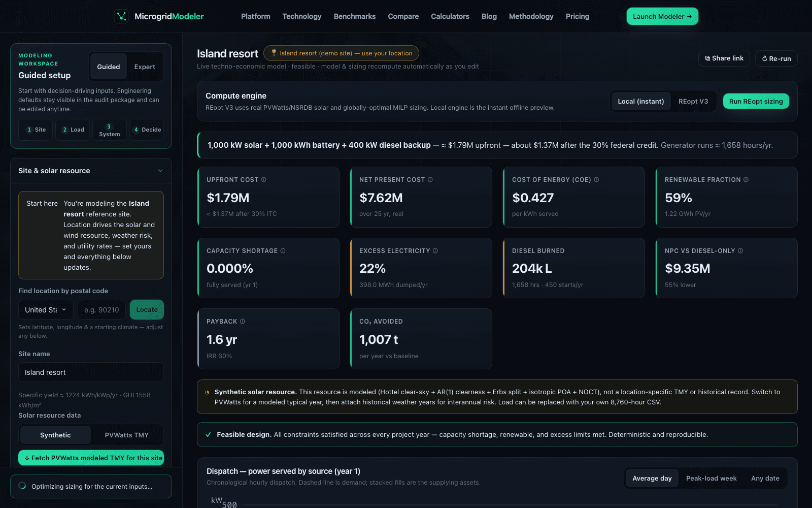Click the Island resort demo site badge

click(341, 53)
